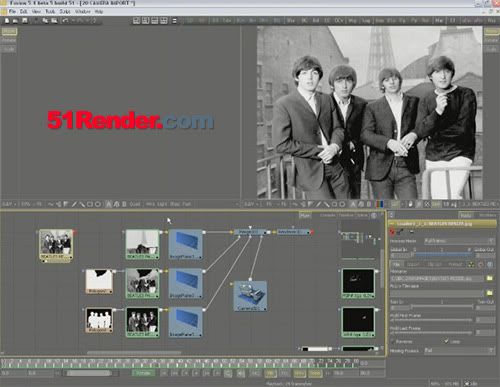The image size is (500, 387).
Task: Switch to the Console tab
Action: [328, 216]
